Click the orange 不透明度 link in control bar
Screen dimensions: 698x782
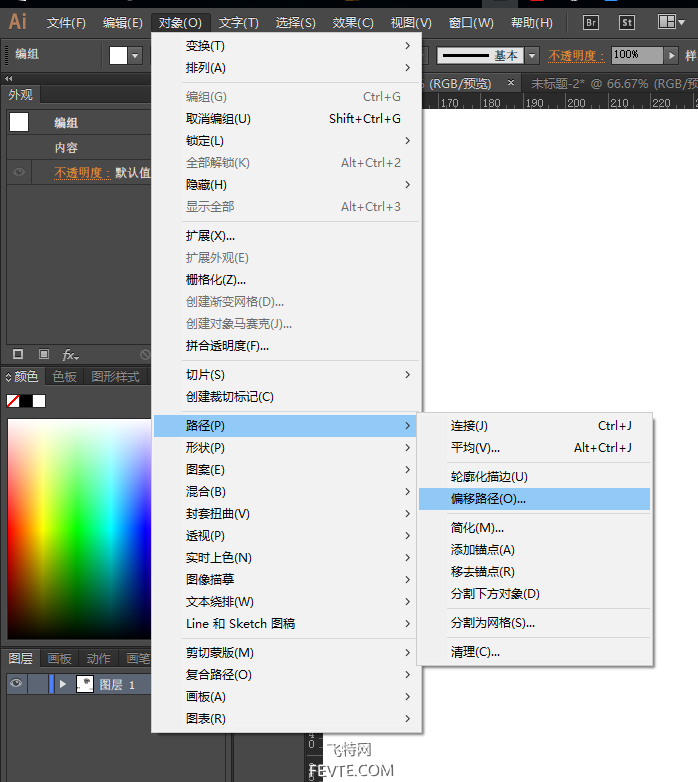(x=576, y=55)
